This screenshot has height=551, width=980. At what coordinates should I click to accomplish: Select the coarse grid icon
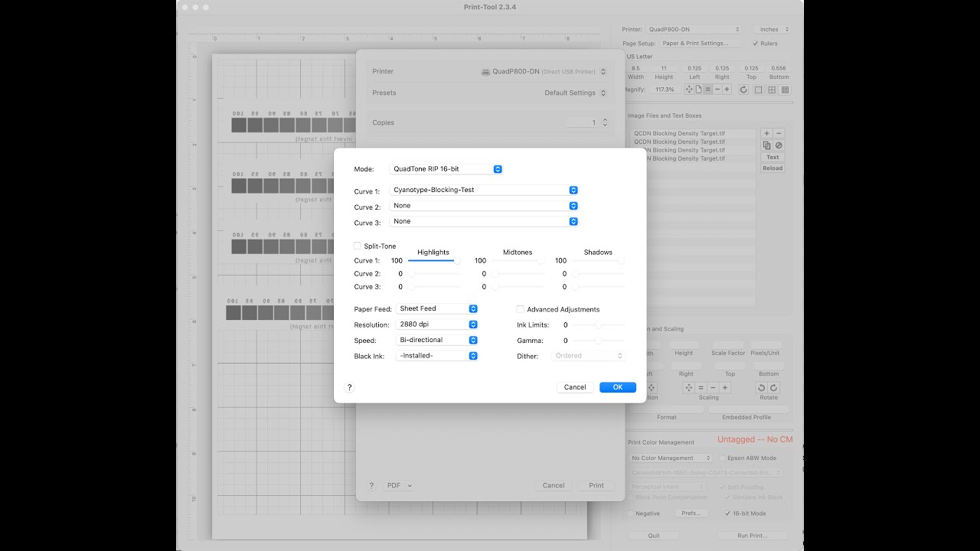[x=772, y=90]
